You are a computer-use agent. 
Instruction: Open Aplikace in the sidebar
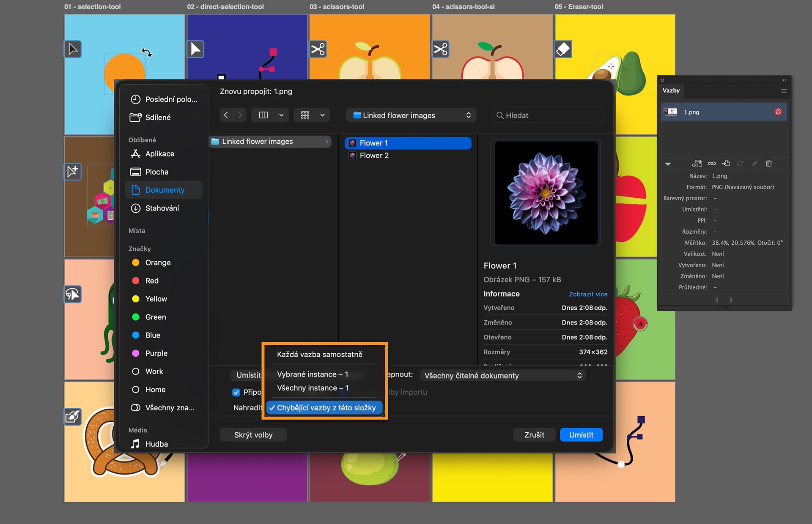click(164, 154)
